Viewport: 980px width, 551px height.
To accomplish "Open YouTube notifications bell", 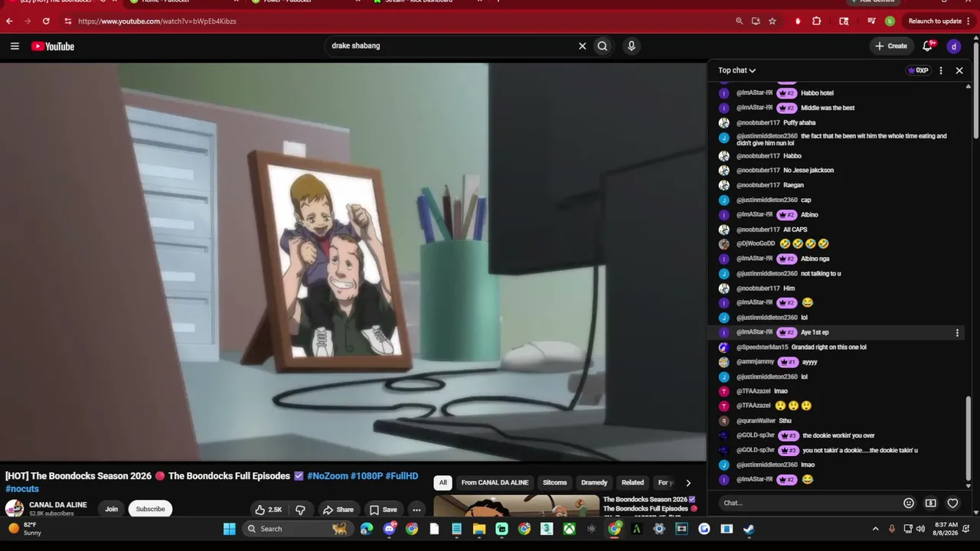I will [x=928, y=46].
